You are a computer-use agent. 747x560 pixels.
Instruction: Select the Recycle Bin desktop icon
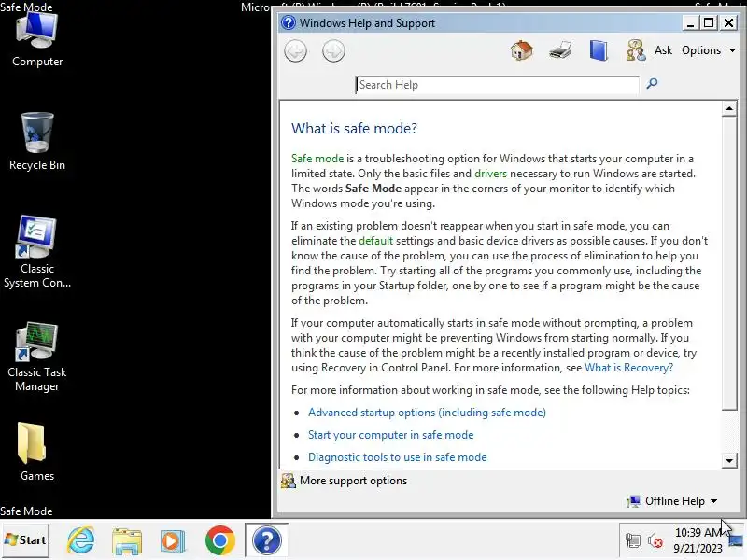coord(37,142)
